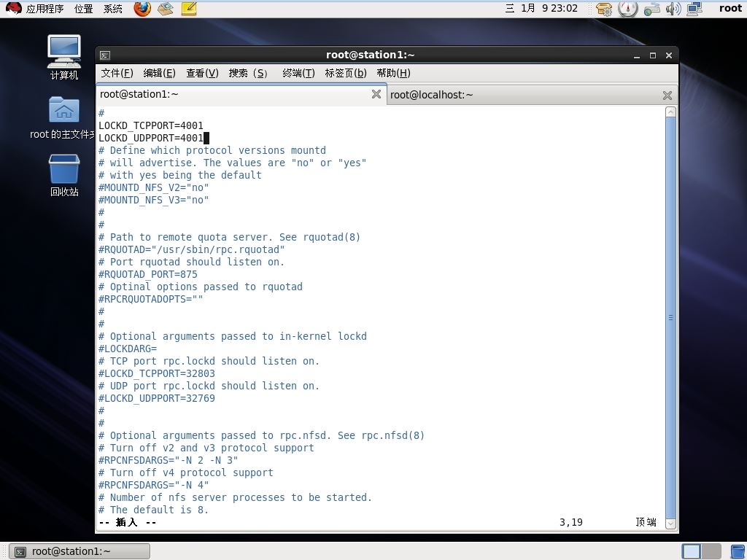Click the software update package tray icon
This screenshot has width=747, height=560.
coord(603,9)
